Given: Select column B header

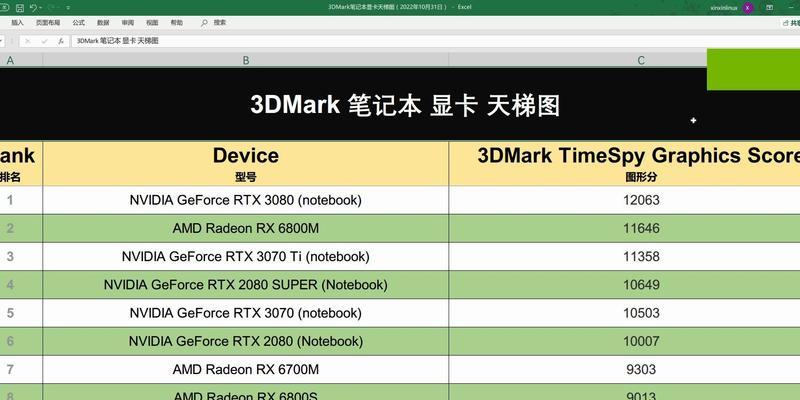Looking at the screenshot, I should click(x=245, y=60).
